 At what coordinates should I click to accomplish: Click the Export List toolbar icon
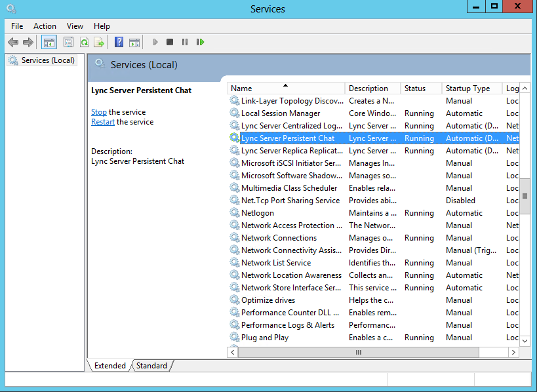tap(99, 42)
